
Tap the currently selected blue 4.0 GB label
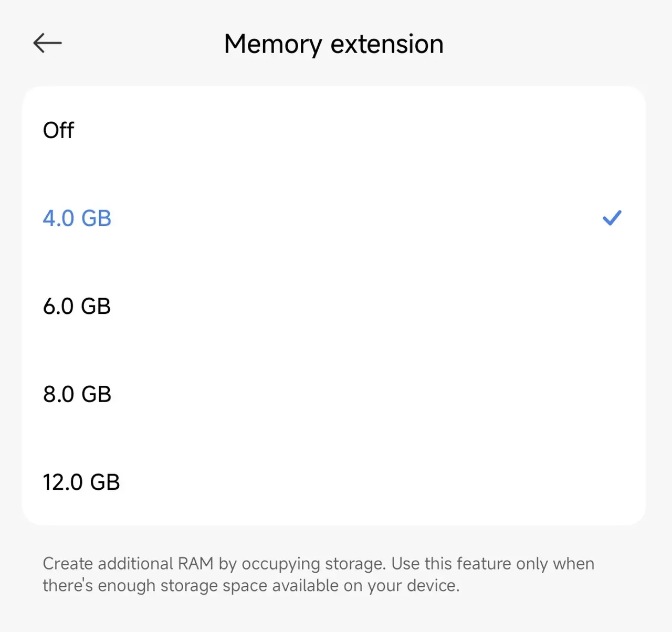click(77, 218)
